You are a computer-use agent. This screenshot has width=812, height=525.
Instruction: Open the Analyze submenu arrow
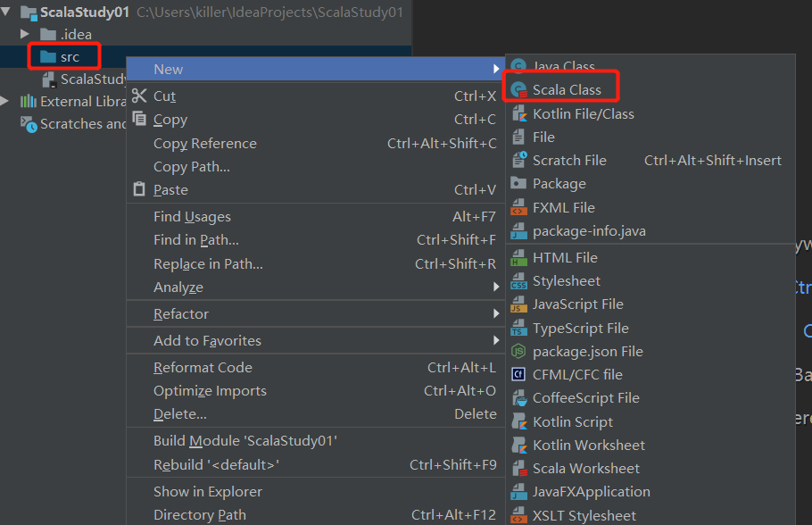(x=496, y=287)
